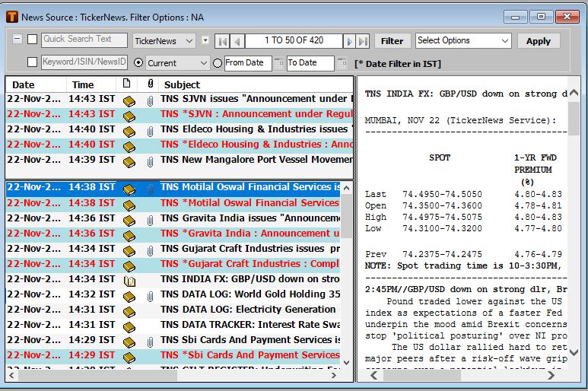Focus the Quick Search Text field

click(x=84, y=40)
